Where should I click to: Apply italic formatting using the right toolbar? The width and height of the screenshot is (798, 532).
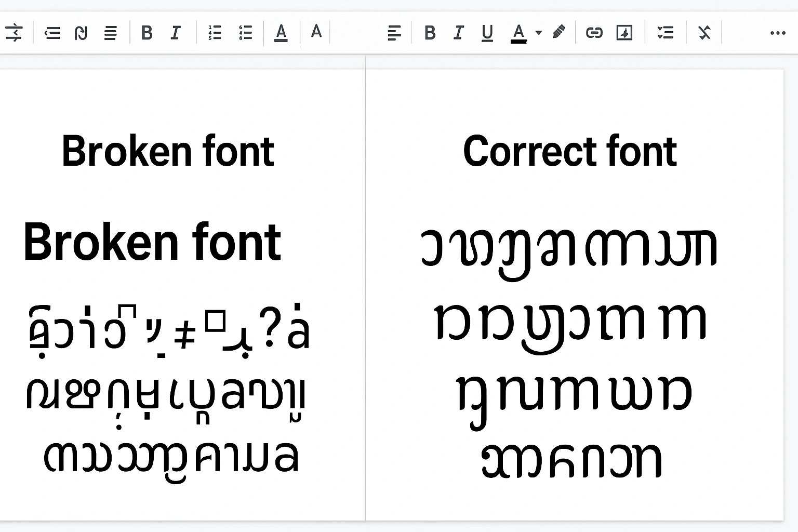click(x=458, y=33)
